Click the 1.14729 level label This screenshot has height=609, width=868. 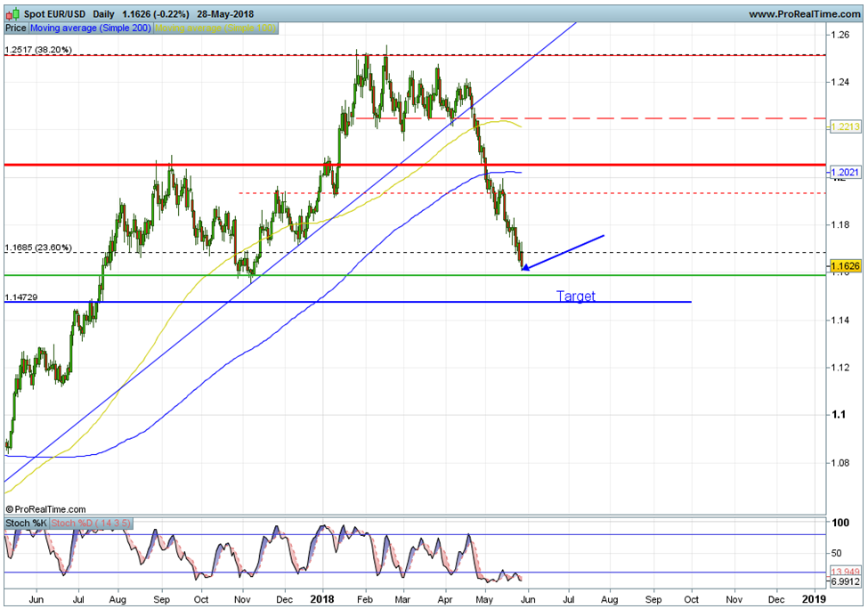click(x=21, y=297)
